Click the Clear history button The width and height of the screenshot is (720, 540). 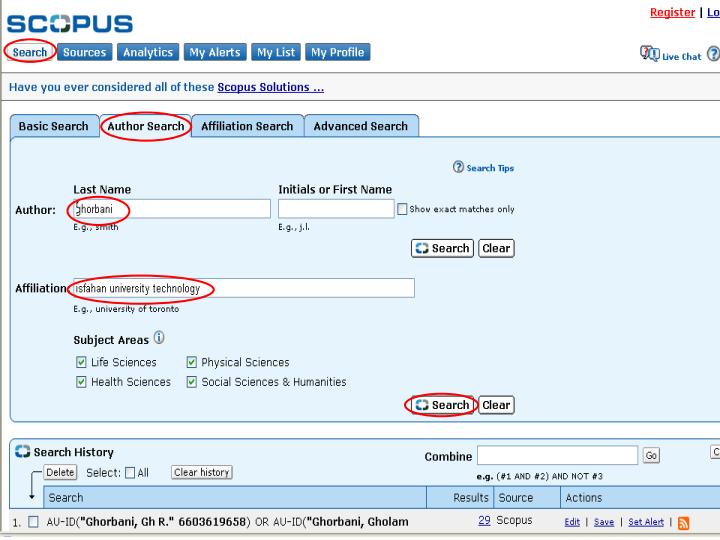202,472
